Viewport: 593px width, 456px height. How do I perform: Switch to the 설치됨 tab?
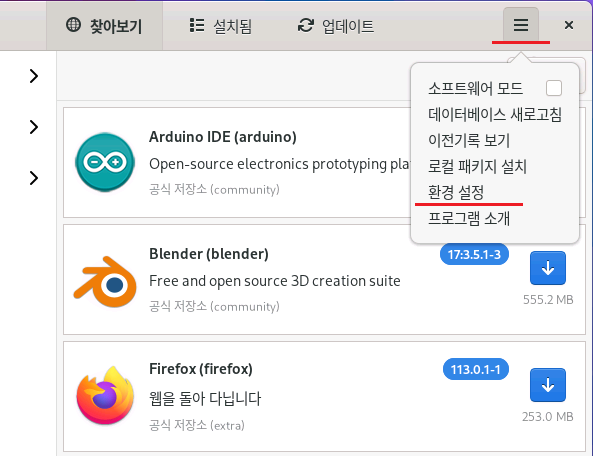220,26
